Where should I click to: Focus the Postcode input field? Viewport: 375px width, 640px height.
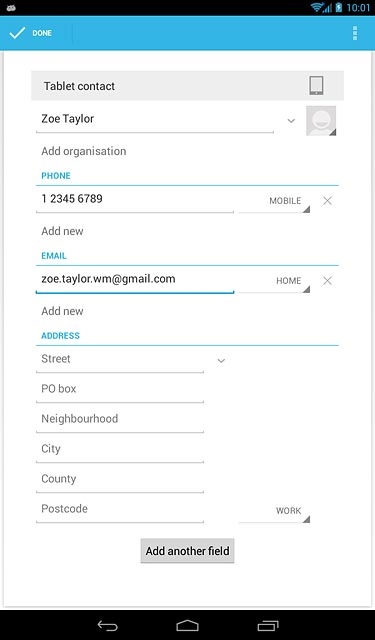tap(120, 509)
